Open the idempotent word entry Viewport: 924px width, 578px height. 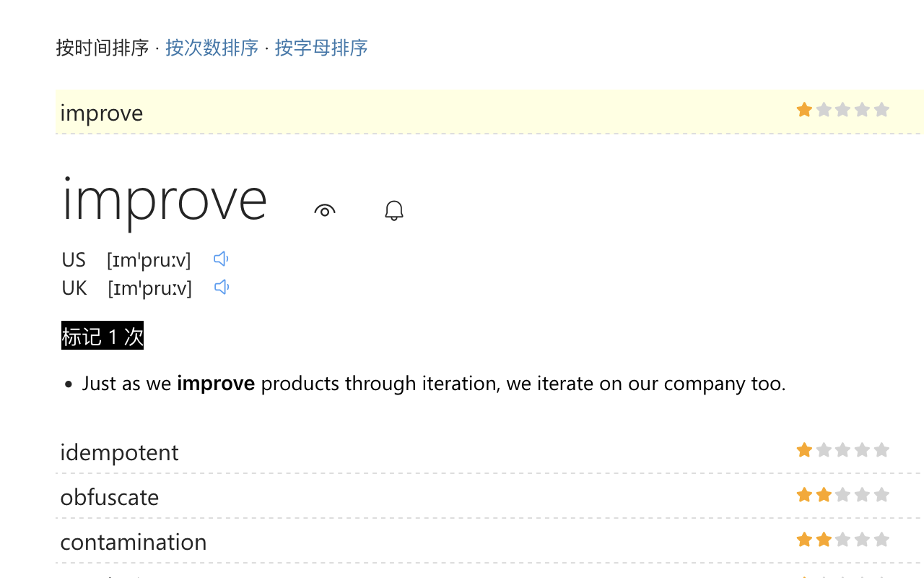(119, 452)
